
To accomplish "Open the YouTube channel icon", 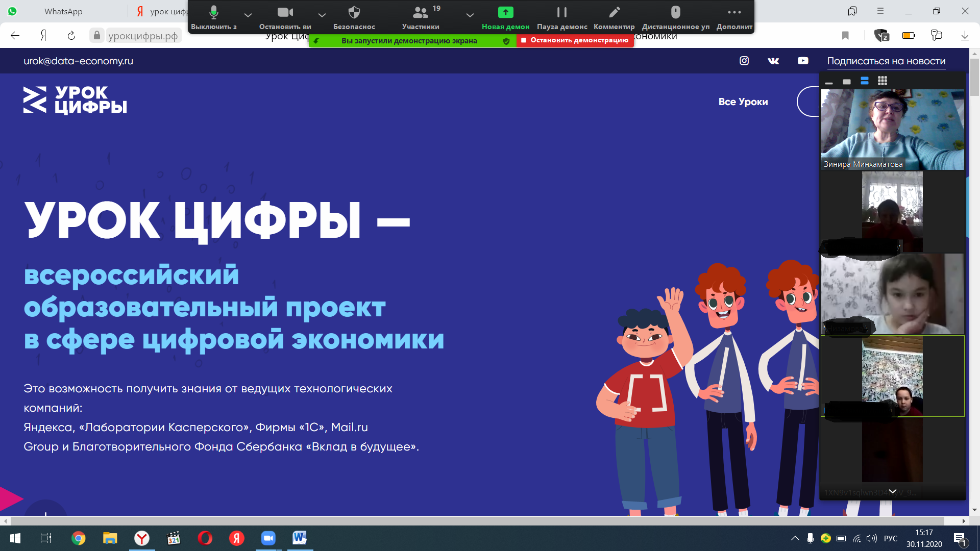I will [x=803, y=61].
